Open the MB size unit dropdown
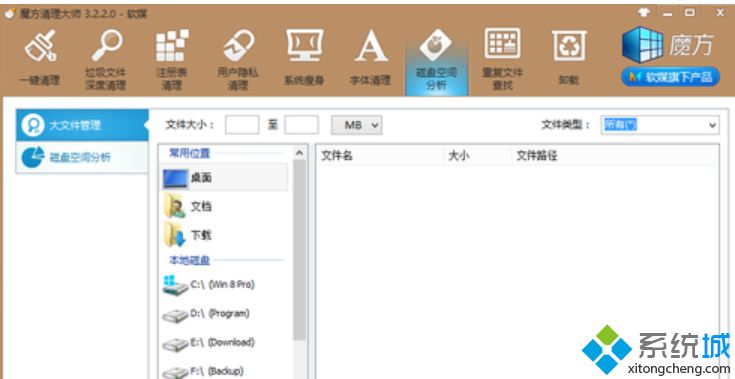Viewport: 735px width, 379px height. coord(357,125)
